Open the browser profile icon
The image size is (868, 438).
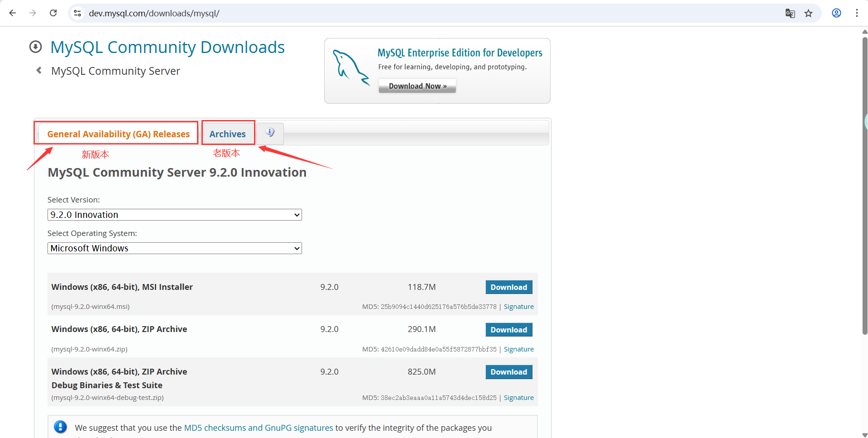tap(836, 13)
